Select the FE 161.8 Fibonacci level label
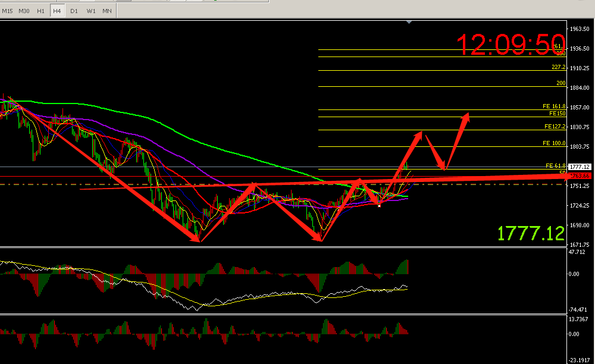The width and height of the screenshot is (595, 364). coord(554,106)
